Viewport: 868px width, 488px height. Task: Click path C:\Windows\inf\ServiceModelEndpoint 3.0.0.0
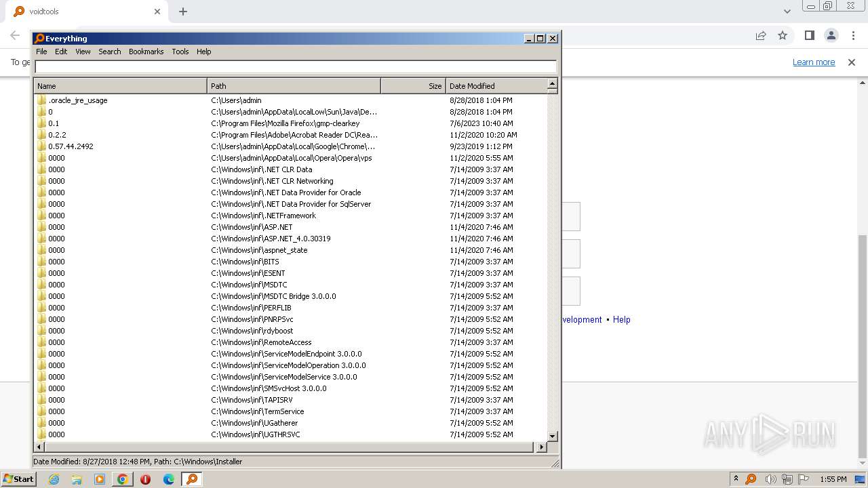pyautogui.click(x=286, y=354)
